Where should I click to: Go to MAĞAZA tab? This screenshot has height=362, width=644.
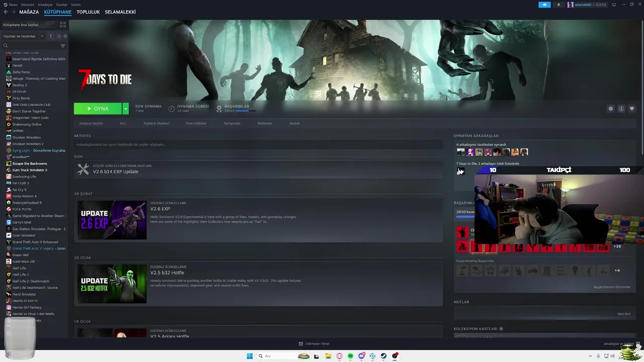pyautogui.click(x=29, y=12)
